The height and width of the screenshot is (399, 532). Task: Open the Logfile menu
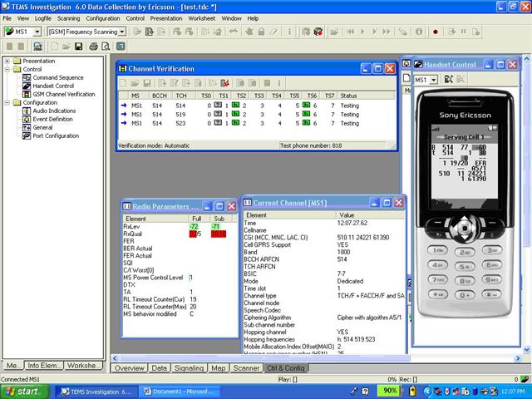pyautogui.click(x=43, y=17)
